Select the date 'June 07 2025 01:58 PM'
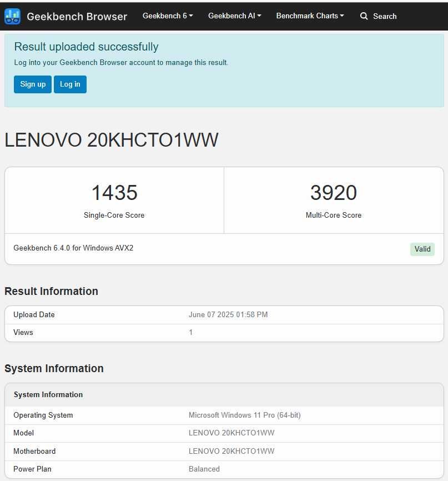Viewport: 448px width, 481px height. point(228,314)
